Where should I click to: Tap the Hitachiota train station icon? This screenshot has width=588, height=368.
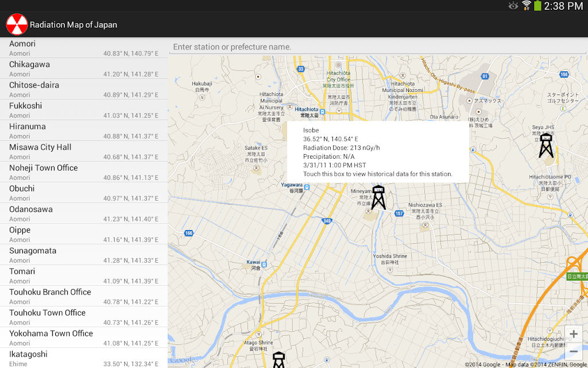tap(322, 111)
